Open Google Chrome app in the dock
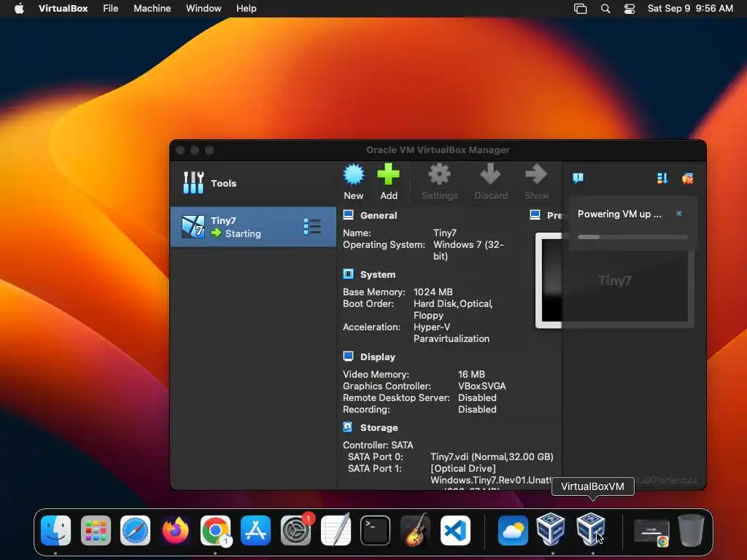Screen dimensions: 747x560 215,530
